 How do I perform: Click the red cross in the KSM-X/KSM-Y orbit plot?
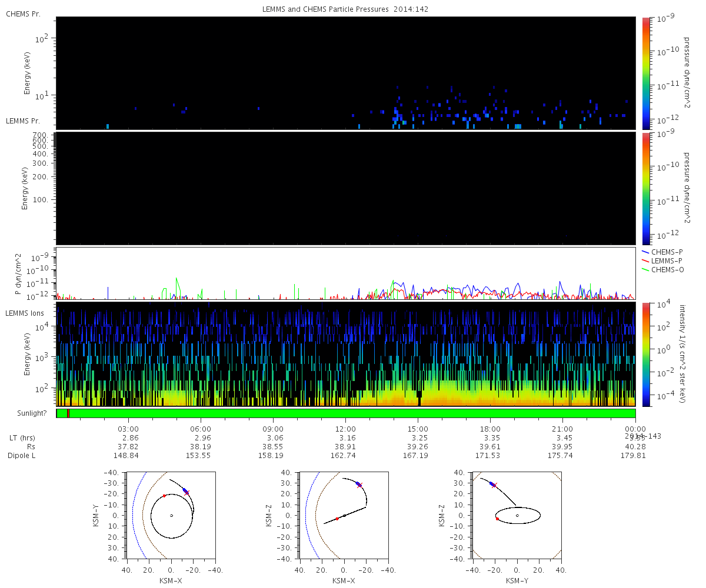coord(187,493)
